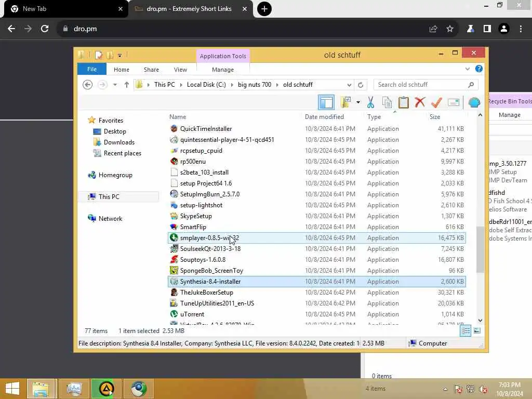Open Downloads in Favorites
532x399 pixels.
pyautogui.click(x=119, y=142)
